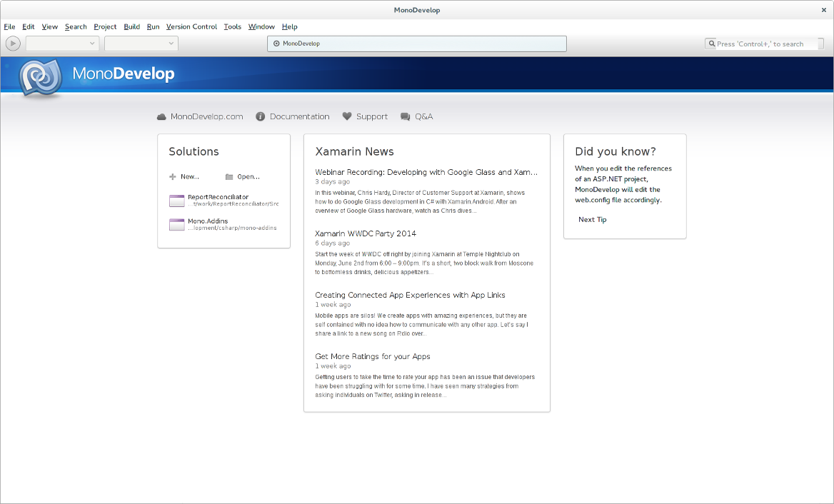Open the Xamarin WWDC Party 2014 article

point(366,233)
